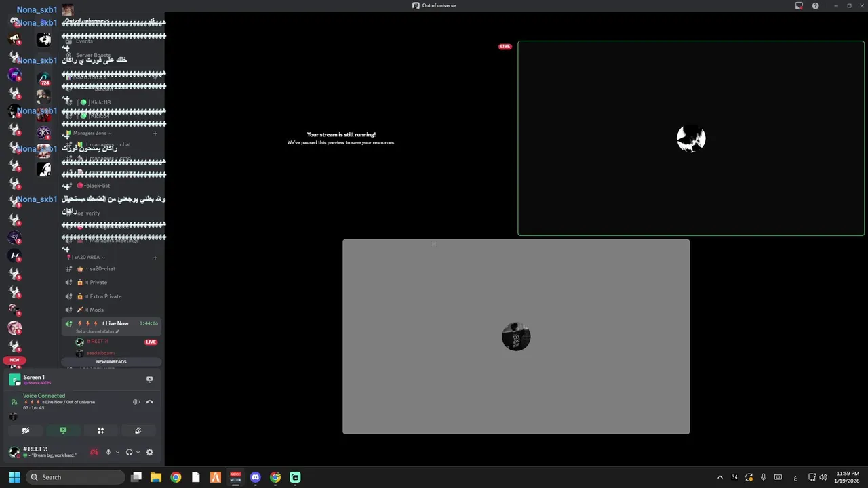Open the Discord inbox icon in title bar
868x488 pixels.
tap(799, 5)
